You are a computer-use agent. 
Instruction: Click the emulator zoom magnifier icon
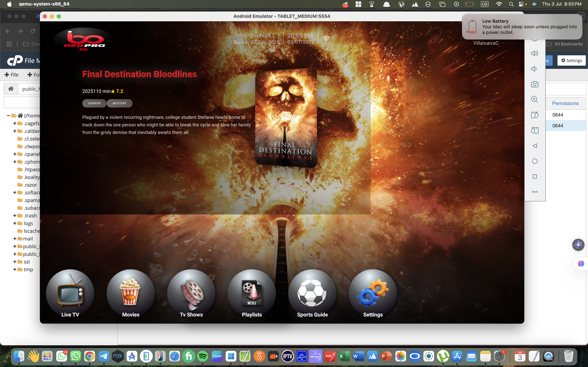[535, 99]
